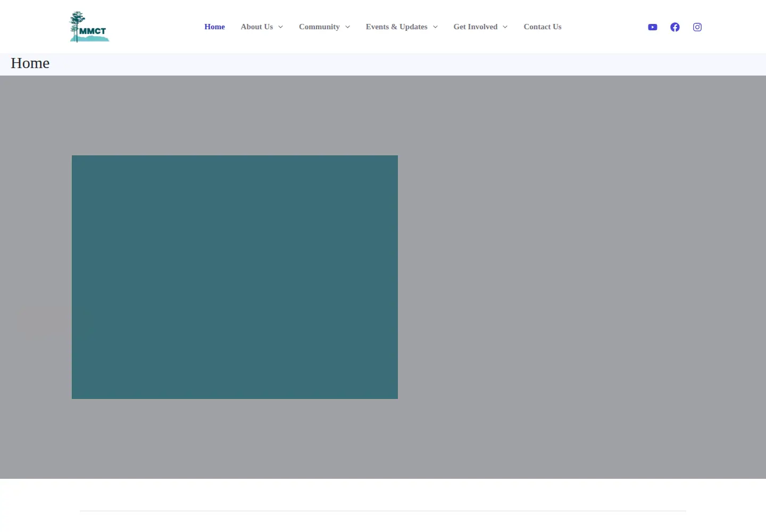This screenshot has width=766, height=532.
Task: Open the Events & Updates menu item
Action: pyautogui.click(x=396, y=27)
